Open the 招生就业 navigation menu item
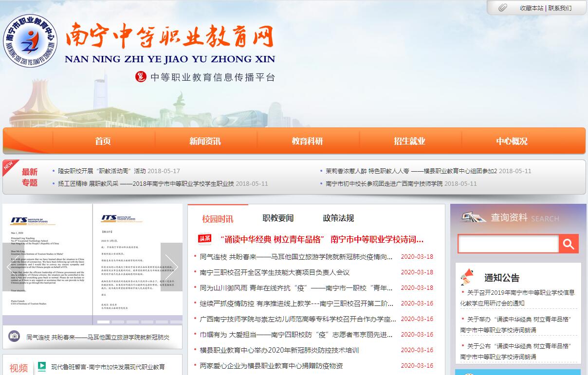 (409, 141)
